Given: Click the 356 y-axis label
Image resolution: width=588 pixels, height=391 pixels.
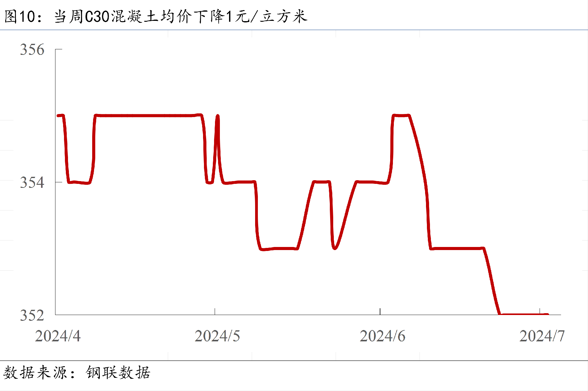Looking at the screenshot, I should [x=32, y=50].
